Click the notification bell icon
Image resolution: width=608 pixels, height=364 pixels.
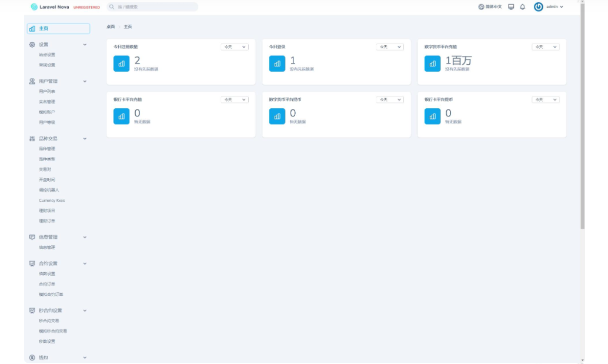pos(523,7)
